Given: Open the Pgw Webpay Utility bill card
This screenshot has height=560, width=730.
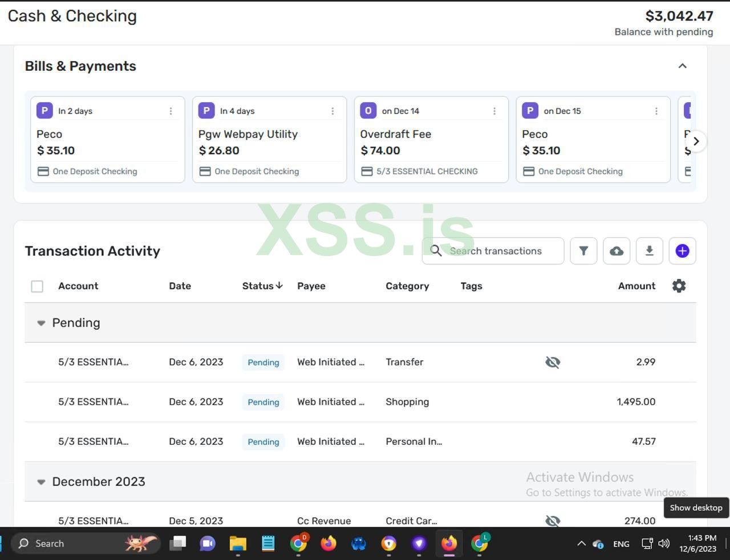Looking at the screenshot, I should [x=269, y=140].
